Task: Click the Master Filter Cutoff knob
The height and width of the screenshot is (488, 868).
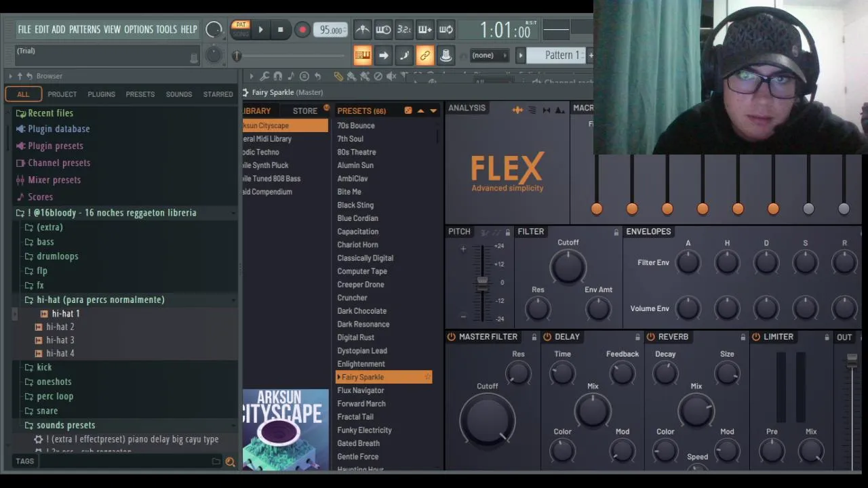Action: [x=487, y=420]
